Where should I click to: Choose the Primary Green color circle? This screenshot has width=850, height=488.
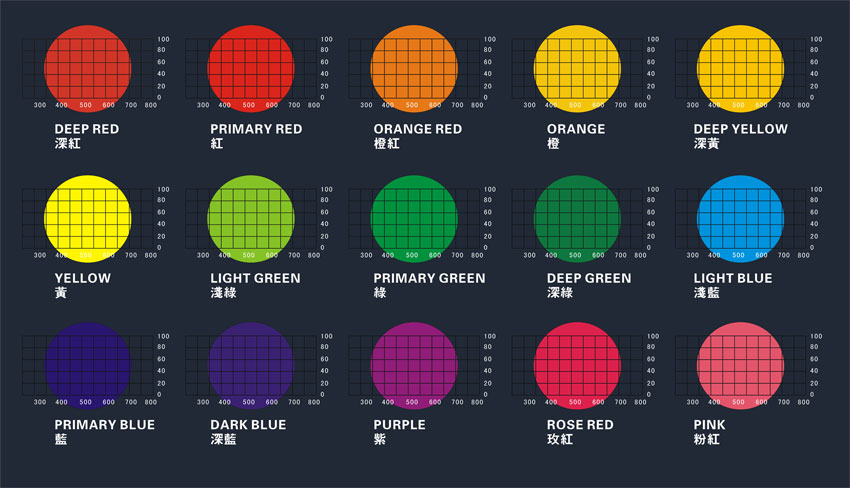[414, 217]
